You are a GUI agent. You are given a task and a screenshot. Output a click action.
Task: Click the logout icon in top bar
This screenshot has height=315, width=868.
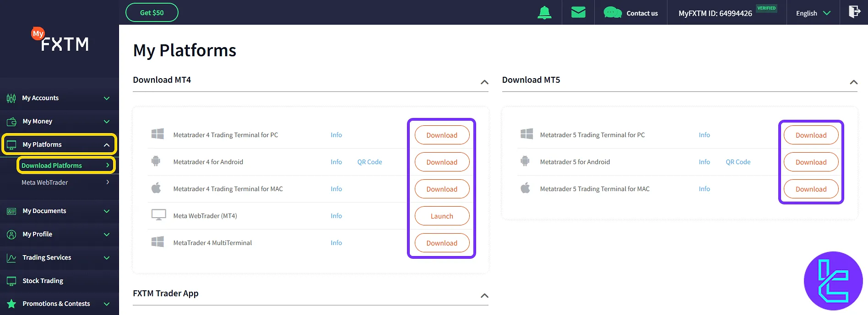854,12
